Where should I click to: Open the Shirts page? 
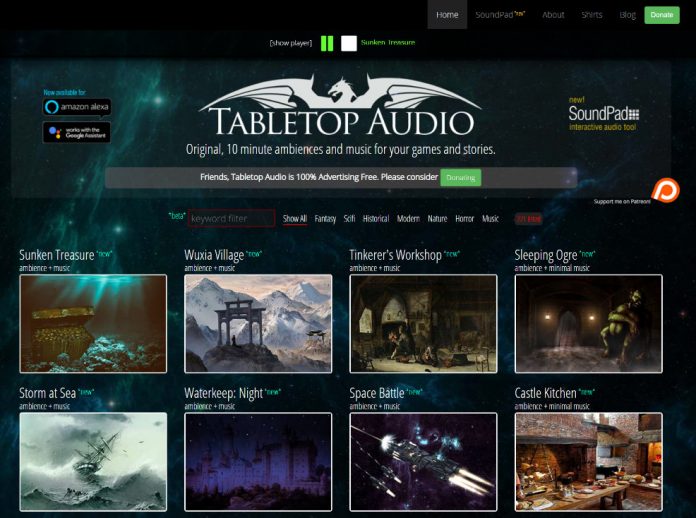point(592,15)
